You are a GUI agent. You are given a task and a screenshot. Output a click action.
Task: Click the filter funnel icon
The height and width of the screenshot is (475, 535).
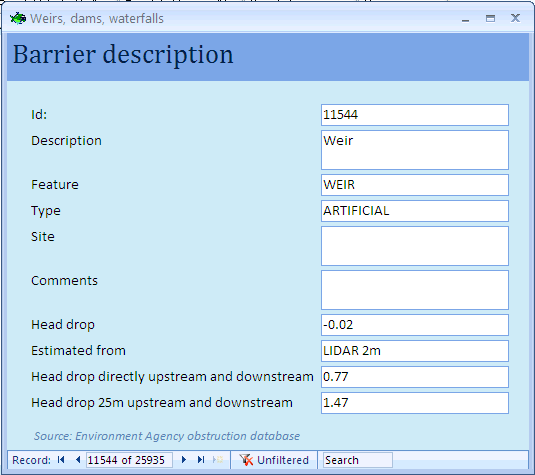point(246,460)
